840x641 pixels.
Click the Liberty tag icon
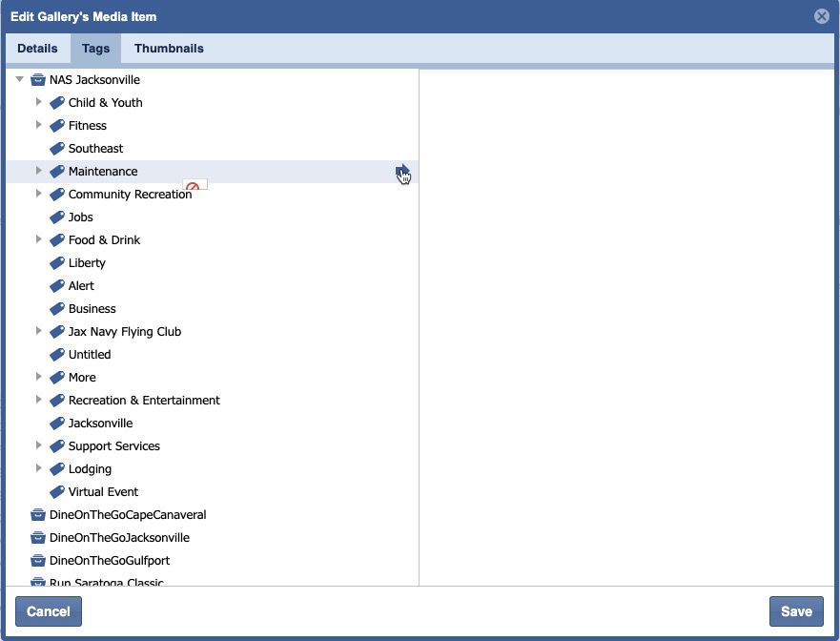(x=57, y=263)
